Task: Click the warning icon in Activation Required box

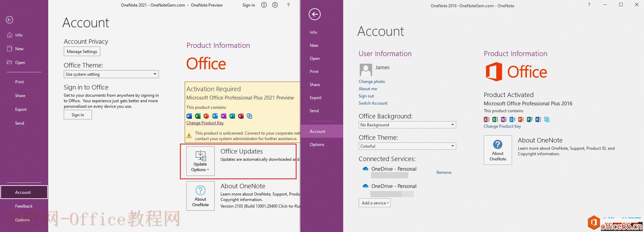Action: pyautogui.click(x=189, y=136)
